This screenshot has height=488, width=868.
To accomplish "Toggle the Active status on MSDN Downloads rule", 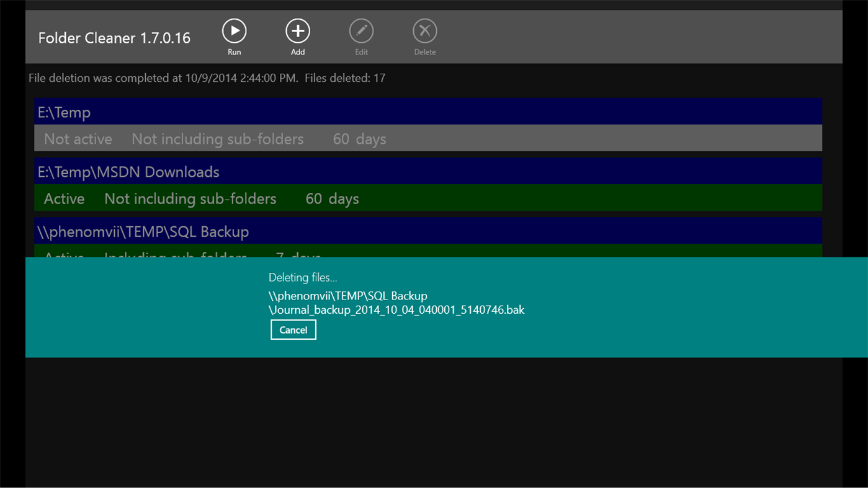I will coord(64,198).
